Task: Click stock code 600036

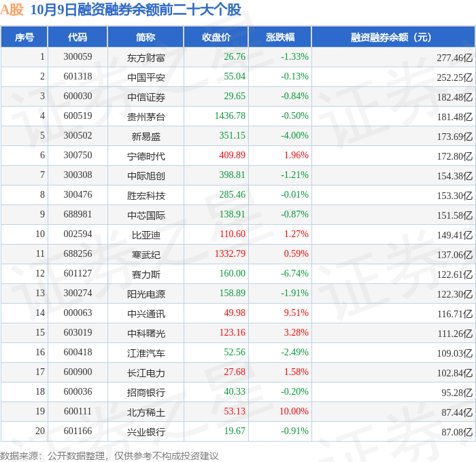Action: [x=78, y=392]
